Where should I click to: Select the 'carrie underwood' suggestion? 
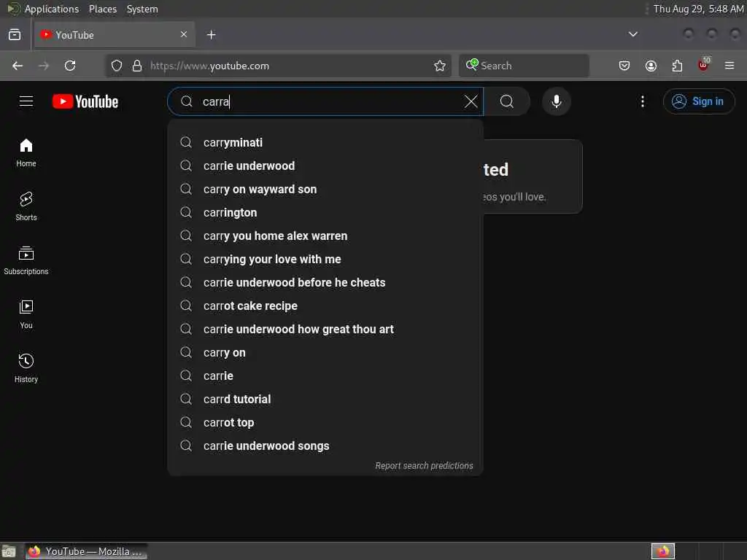[325, 166]
